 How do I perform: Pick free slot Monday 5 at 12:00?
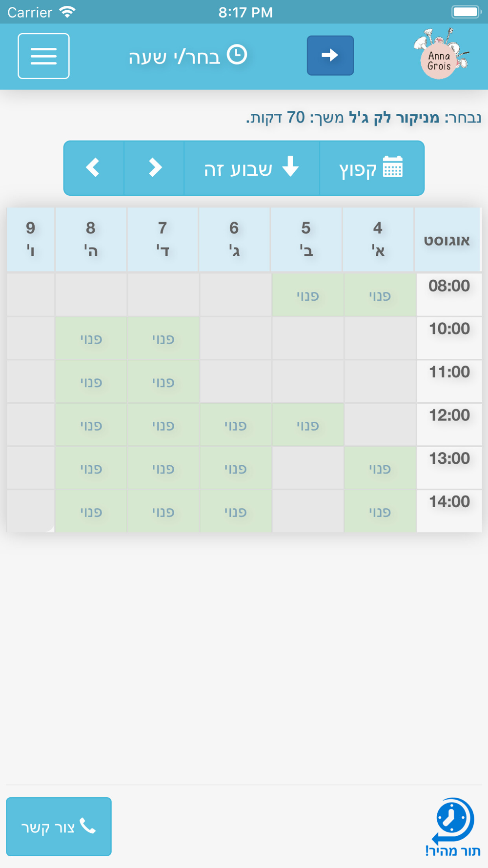[307, 425]
